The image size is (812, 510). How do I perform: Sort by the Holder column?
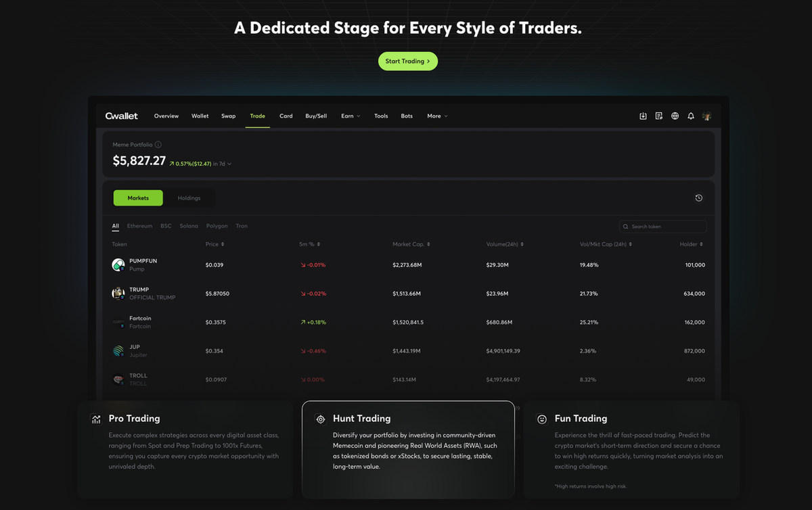pos(691,244)
